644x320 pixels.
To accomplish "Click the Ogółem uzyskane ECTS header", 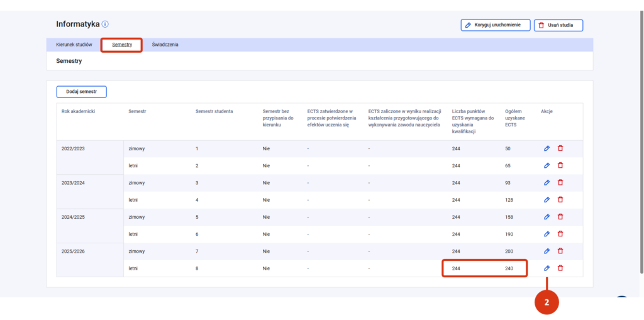I will click(x=516, y=118).
